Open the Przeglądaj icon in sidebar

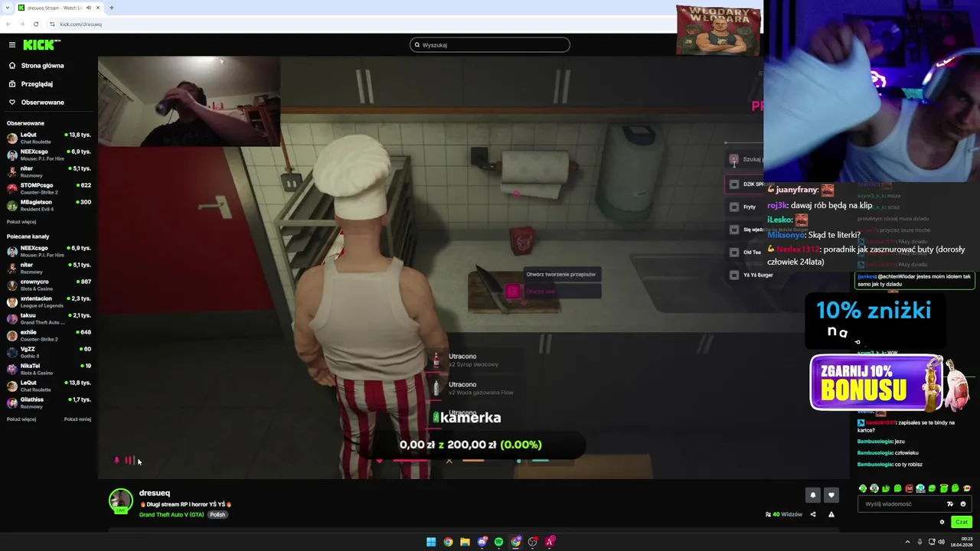click(x=12, y=84)
